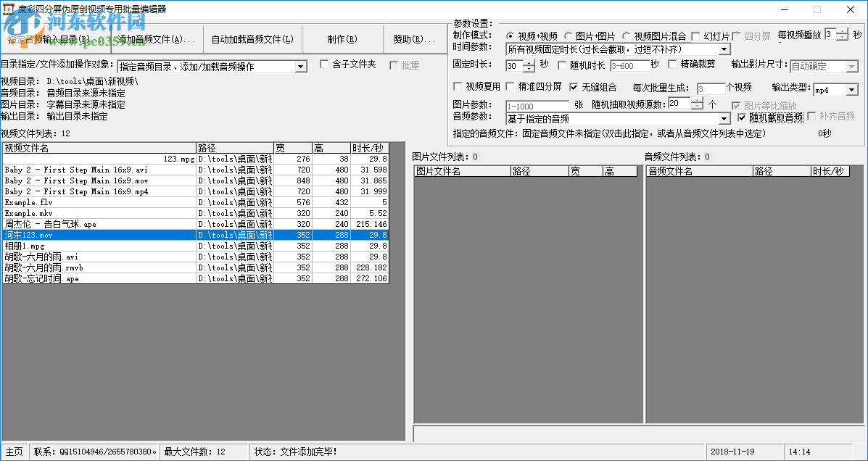868x461 pixels.
Task: Decrease 固定时长 value with down arrow
Action: 529,69
